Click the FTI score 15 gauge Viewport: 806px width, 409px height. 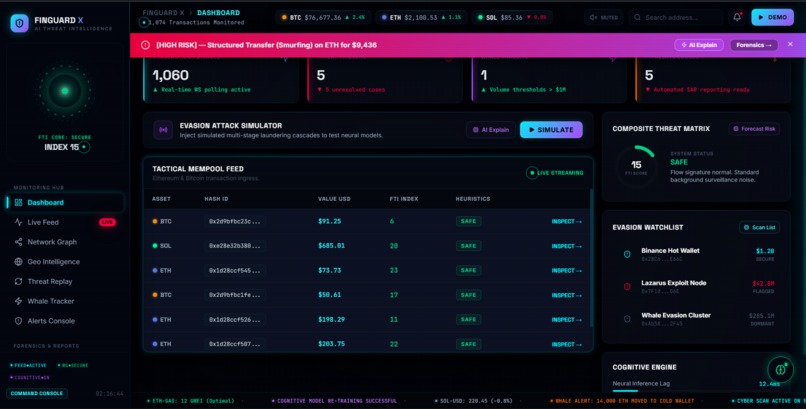pos(636,165)
